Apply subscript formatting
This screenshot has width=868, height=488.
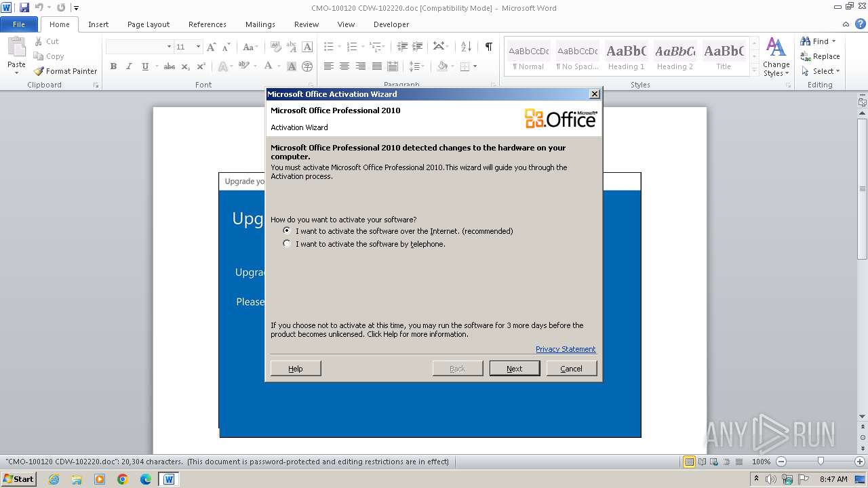point(186,66)
